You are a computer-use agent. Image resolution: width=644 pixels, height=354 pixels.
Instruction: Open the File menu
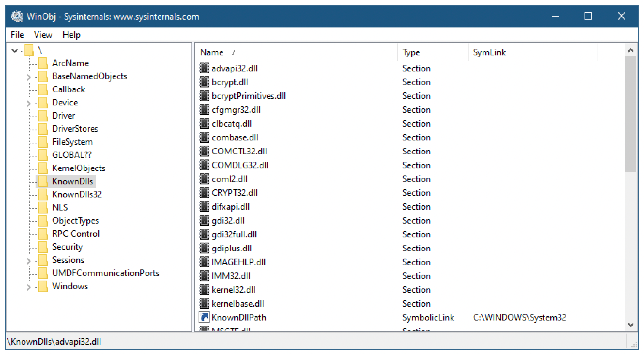(x=17, y=35)
